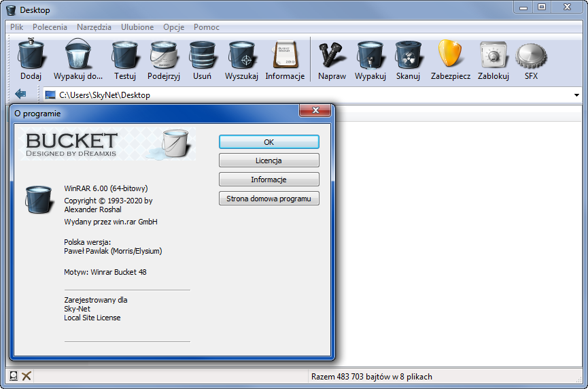Image resolution: width=588 pixels, height=389 pixels.
Task: Click the Paweł Pawlak (Morris/Elysium) text
Action: pos(113,251)
